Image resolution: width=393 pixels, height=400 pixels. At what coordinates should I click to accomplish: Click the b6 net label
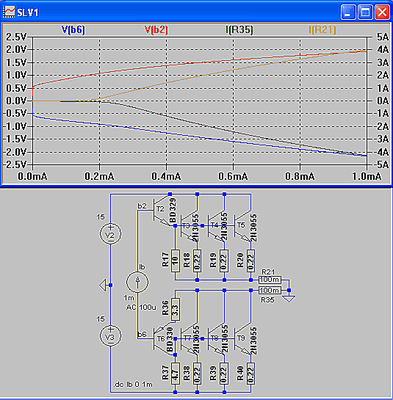tap(142, 334)
